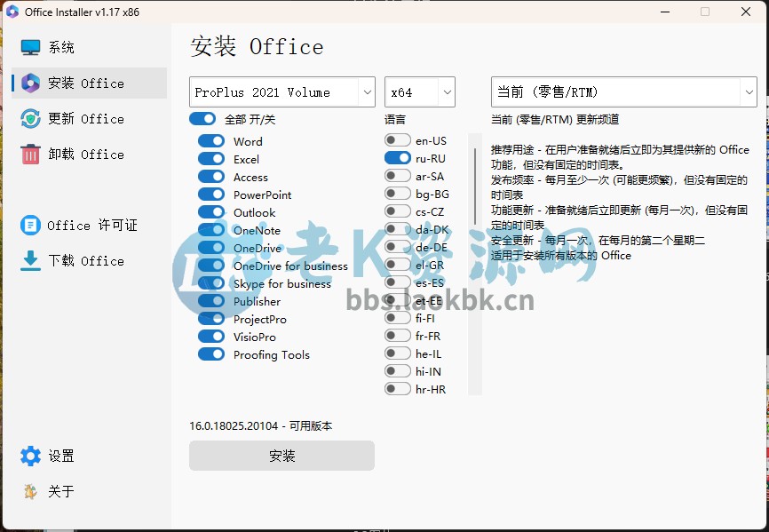Open the 系统 page
Viewport: 769px width, 532px height.
coord(90,48)
